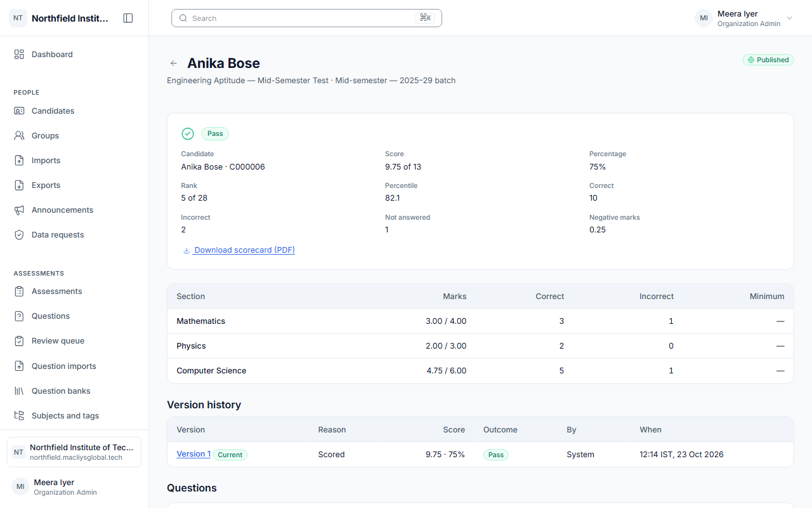Click the Mathematics section row name
Image resolution: width=812 pixels, height=508 pixels.
[200, 321]
